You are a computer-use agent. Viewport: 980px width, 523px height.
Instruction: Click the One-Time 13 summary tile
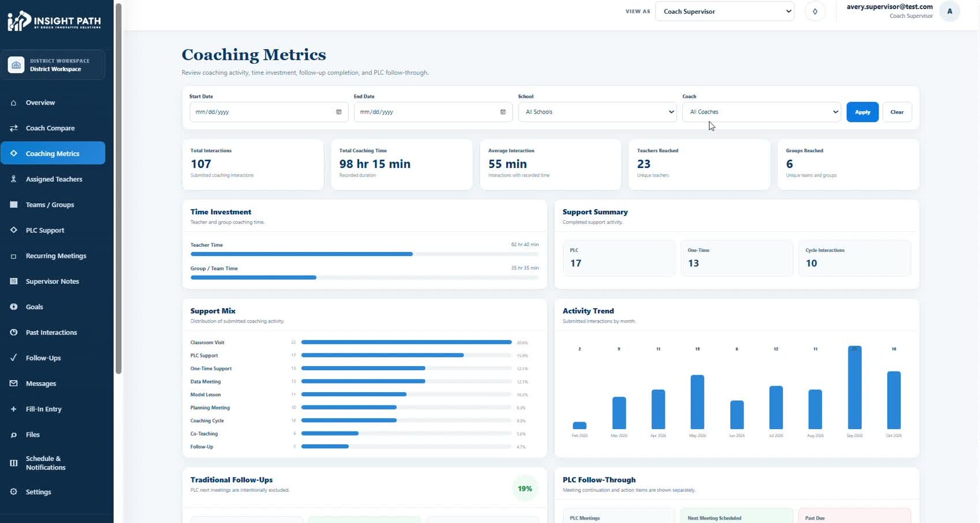tap(736, 258)
